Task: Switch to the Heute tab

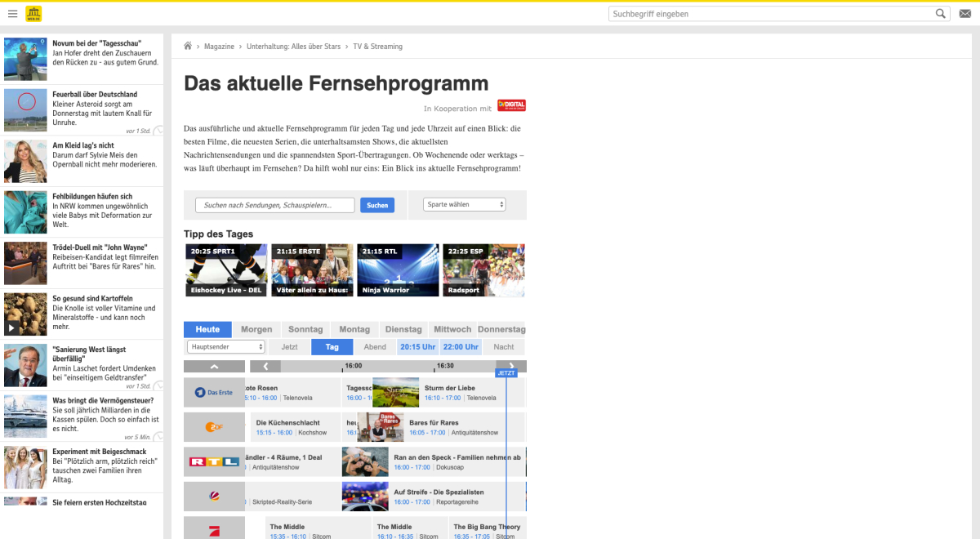Action: pyautogui.click(x=207, y=329)
